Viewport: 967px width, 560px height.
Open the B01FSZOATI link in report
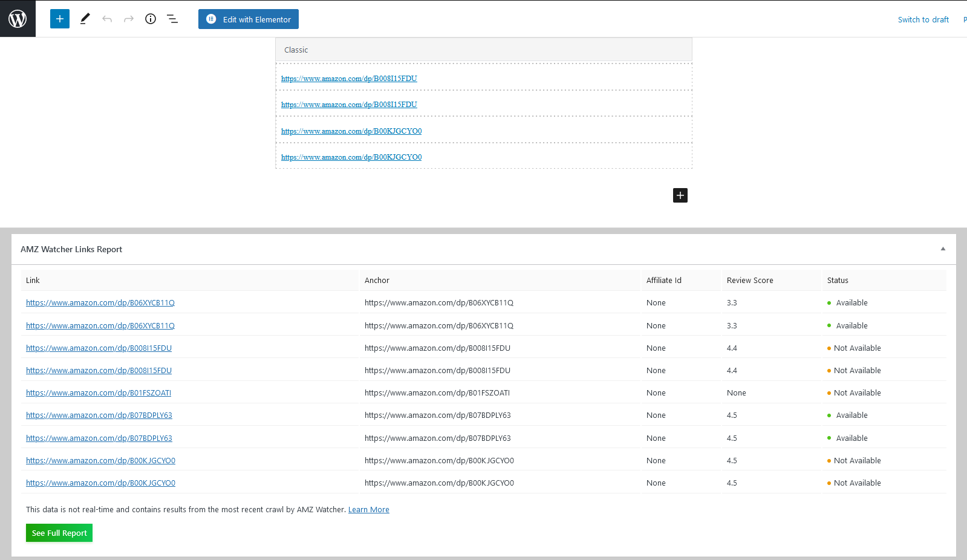(99, 393)
